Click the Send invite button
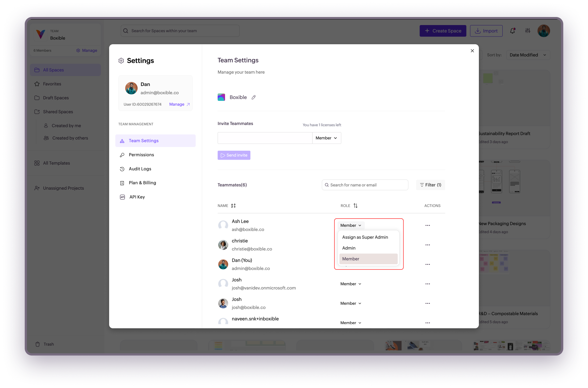Image resolution: width=588 pixels, height=388 pixels. tap(234, 155)
